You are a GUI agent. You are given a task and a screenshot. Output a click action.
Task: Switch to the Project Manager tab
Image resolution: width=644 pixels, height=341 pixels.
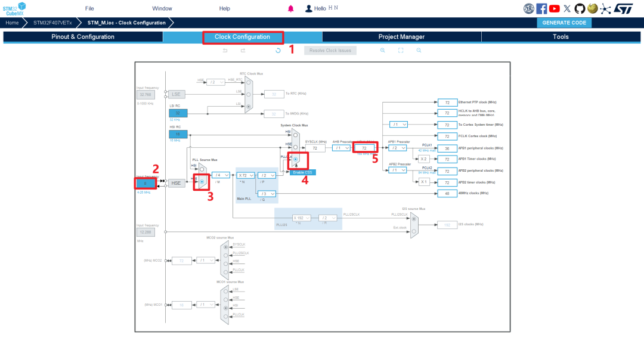click(401, 36)
